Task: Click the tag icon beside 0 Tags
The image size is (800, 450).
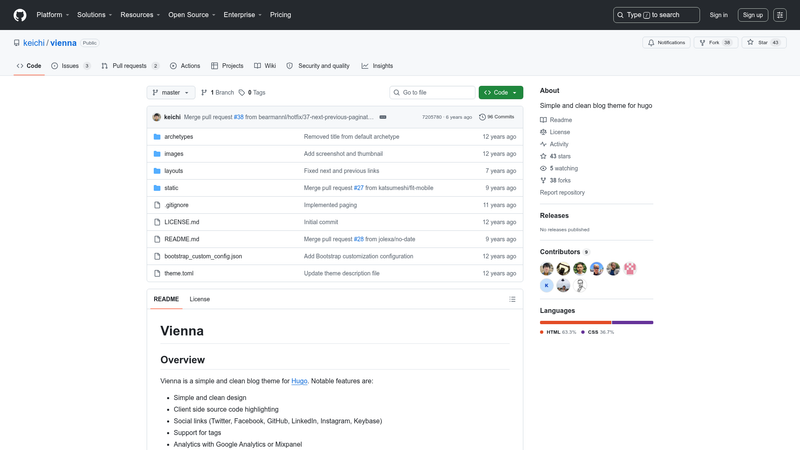Action: click(242, 92)
